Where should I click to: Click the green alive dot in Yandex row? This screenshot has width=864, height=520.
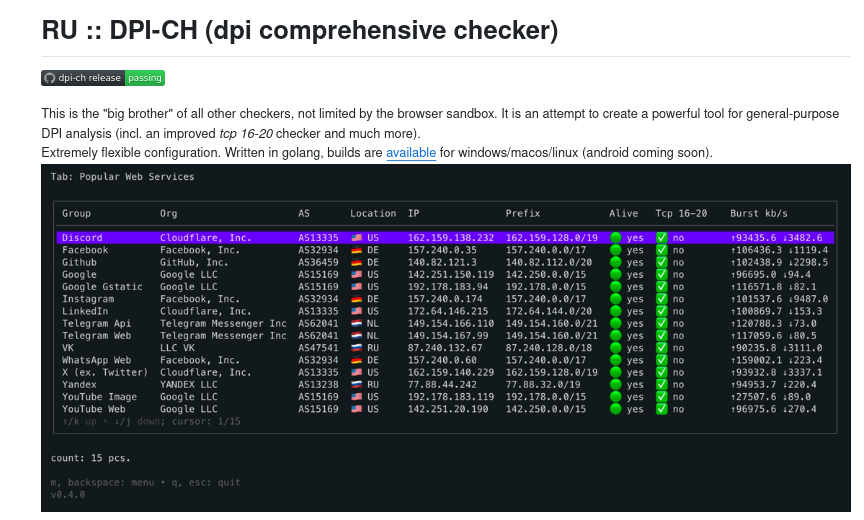615,384
